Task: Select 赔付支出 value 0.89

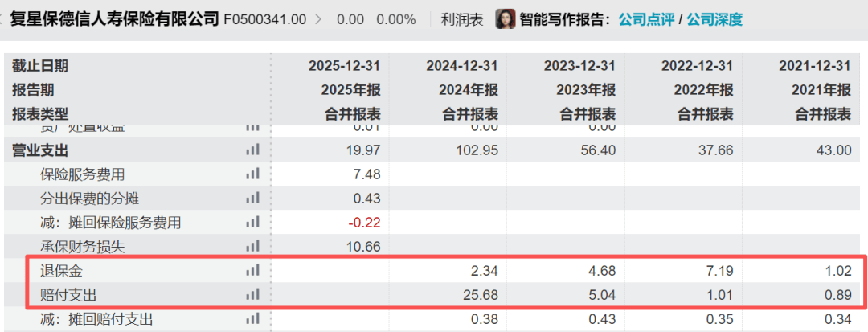Action: pyautogui.click(x=837, y=294)
